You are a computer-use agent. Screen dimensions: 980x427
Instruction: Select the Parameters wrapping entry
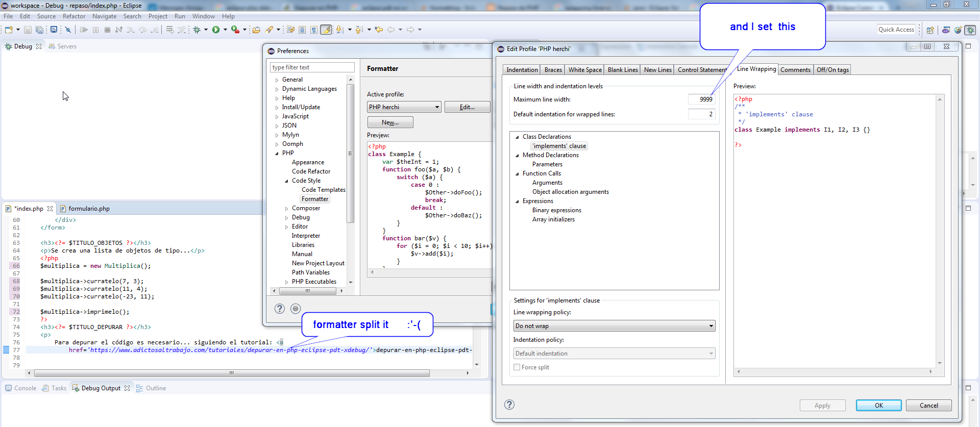point(547,164)
